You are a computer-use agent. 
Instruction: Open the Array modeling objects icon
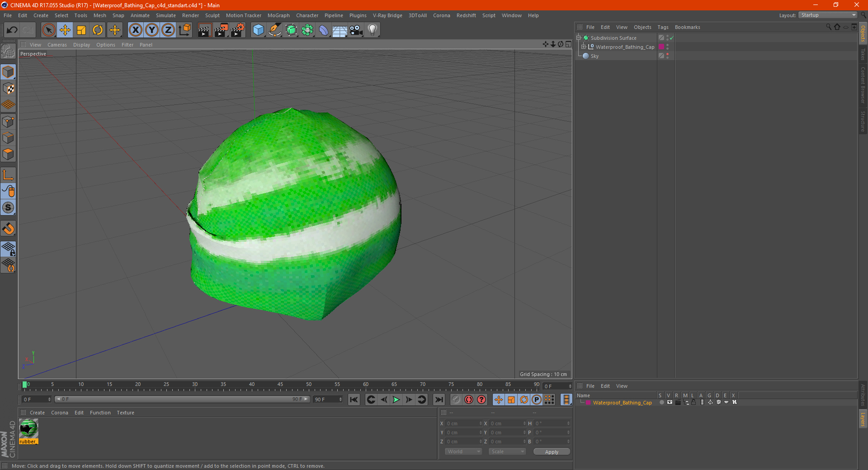[x=307, y=30]
